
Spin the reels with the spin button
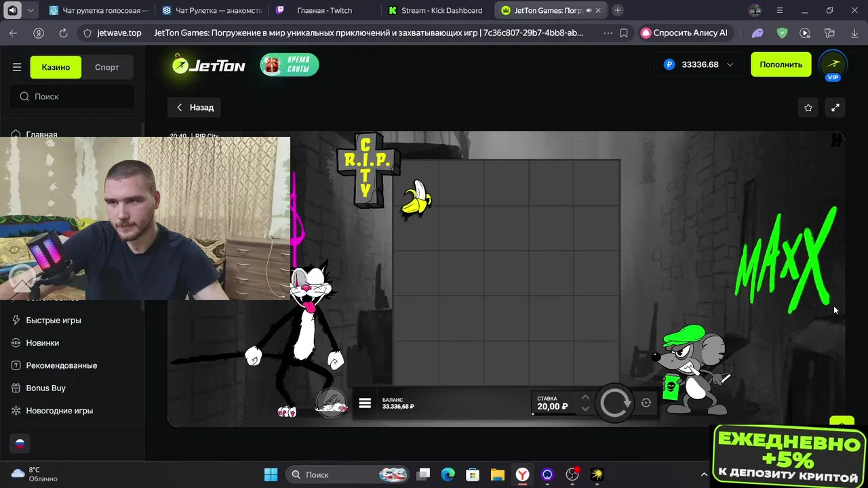click(615, 403)
